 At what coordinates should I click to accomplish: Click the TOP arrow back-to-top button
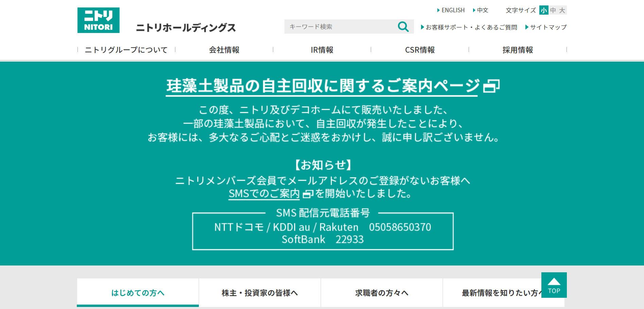pyautogui.click(x=554, y=285)
